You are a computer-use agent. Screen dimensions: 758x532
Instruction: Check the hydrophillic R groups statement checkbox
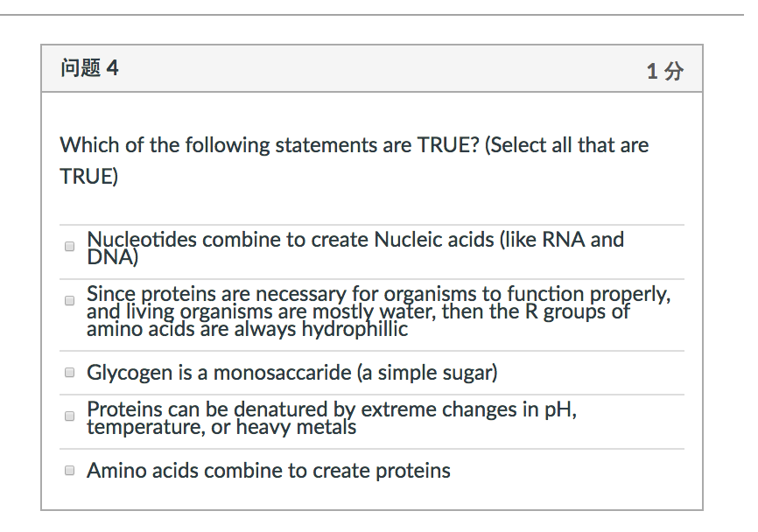click(69, 300)
